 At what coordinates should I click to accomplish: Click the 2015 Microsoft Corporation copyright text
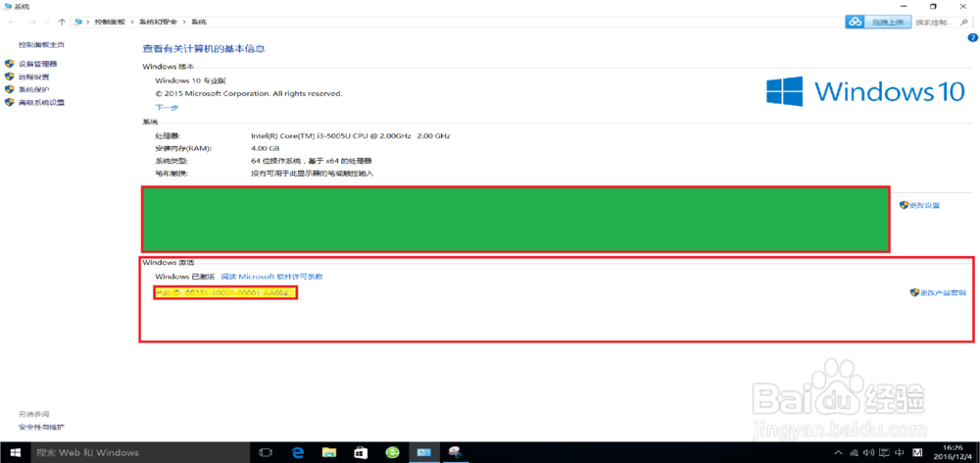point(249,93)
